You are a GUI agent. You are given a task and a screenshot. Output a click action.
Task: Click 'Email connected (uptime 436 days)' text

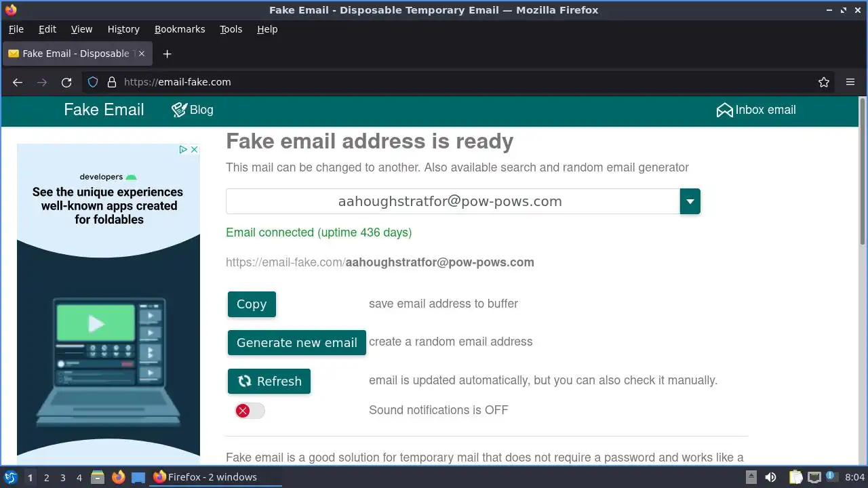(319, 232)
